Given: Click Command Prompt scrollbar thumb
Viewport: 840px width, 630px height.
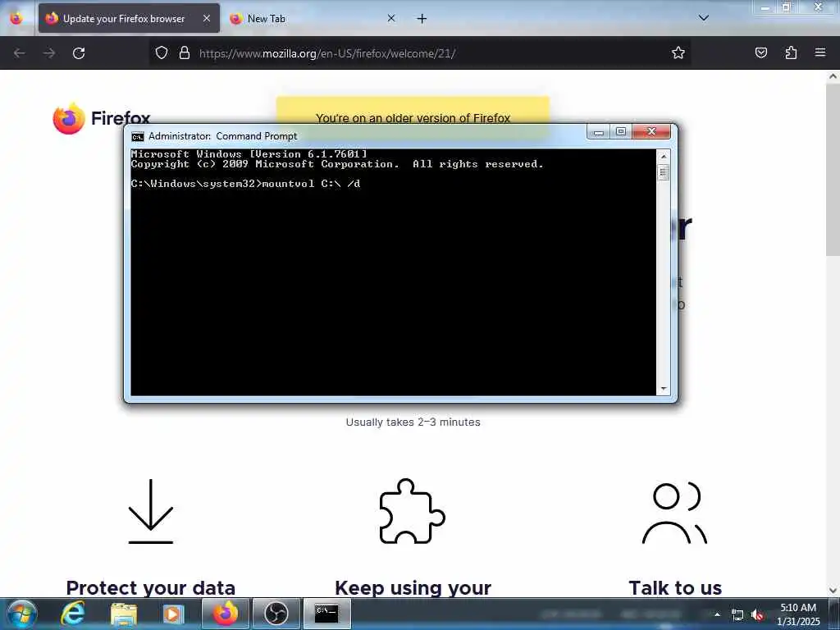Looking at the screenshot, I should tap(663, 172).
